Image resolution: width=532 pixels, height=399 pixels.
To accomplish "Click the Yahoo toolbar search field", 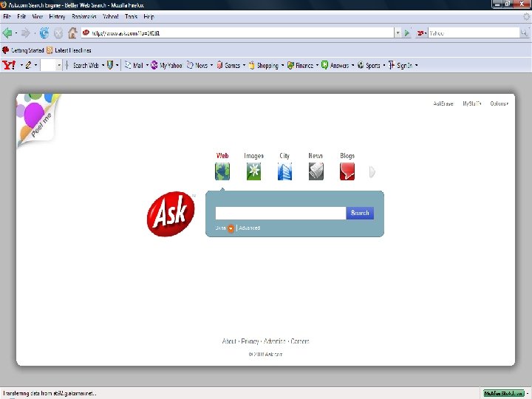I will point(48,65).
